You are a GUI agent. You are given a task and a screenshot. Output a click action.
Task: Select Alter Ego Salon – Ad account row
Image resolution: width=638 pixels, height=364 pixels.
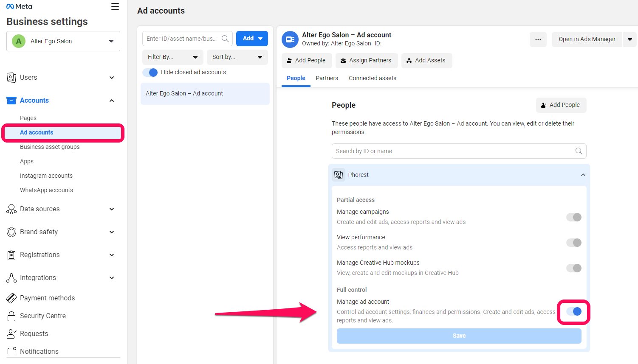(205, 94)
